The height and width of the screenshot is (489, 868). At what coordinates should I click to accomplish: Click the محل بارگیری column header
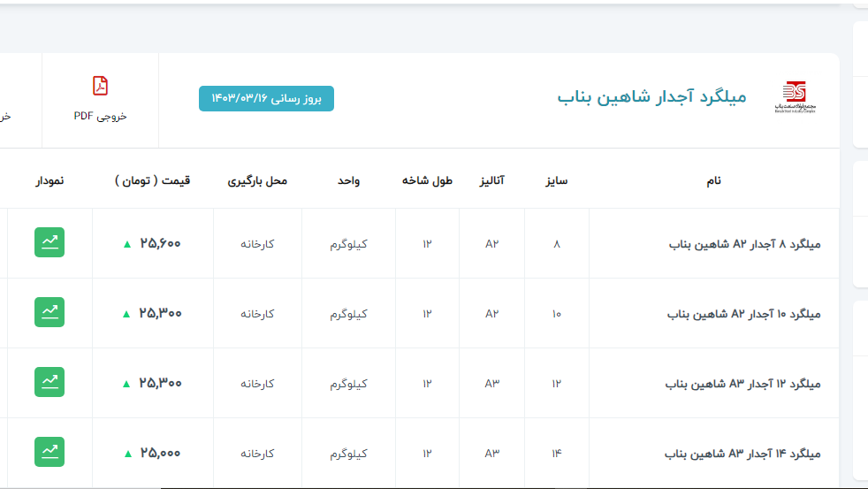tap(257, 180)
